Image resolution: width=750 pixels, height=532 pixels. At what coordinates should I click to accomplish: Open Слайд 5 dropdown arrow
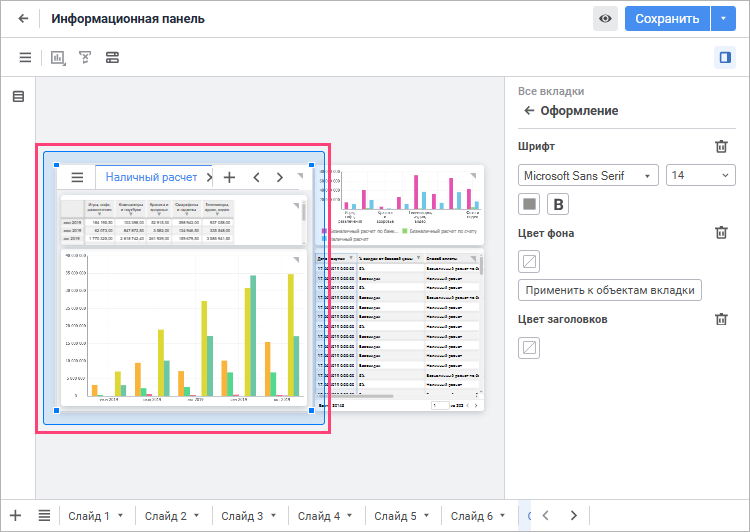click(x=426, y=516)
